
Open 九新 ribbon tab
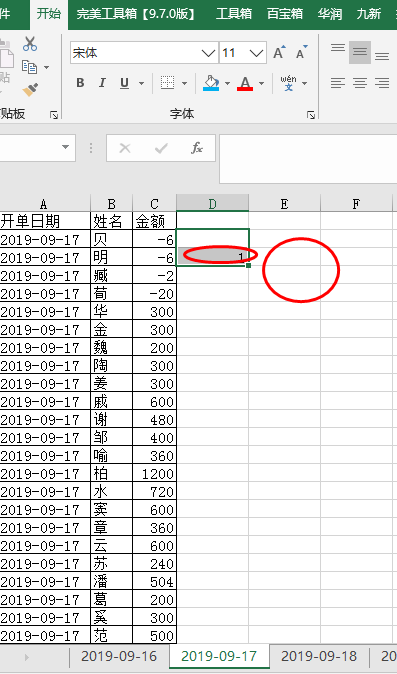pyautogui.click(x=369, y=14)
